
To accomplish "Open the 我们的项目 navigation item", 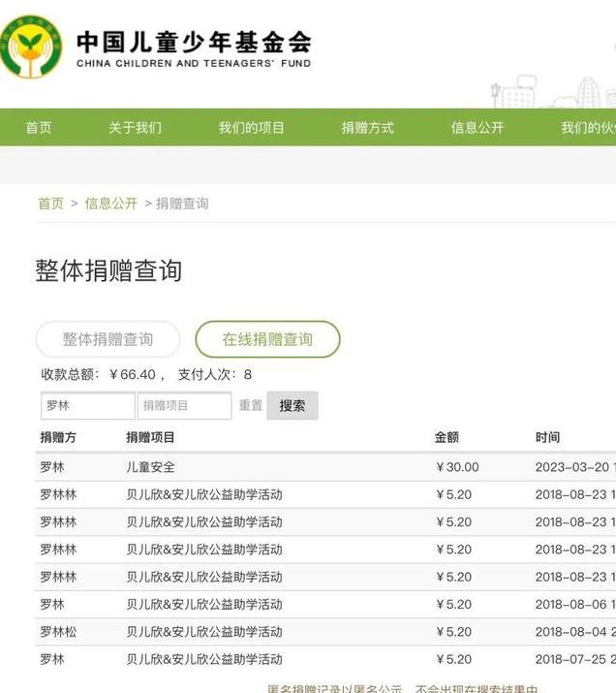I will 251,128.
